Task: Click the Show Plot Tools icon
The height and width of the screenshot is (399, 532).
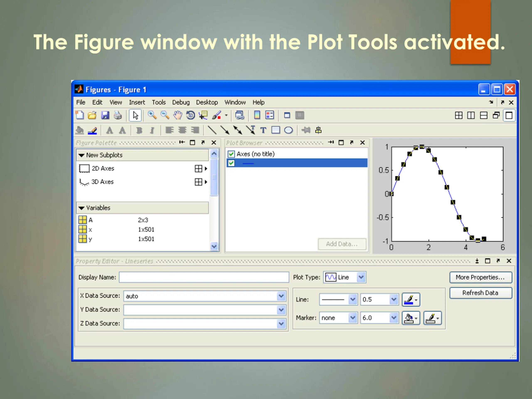Action: (300, 116)
